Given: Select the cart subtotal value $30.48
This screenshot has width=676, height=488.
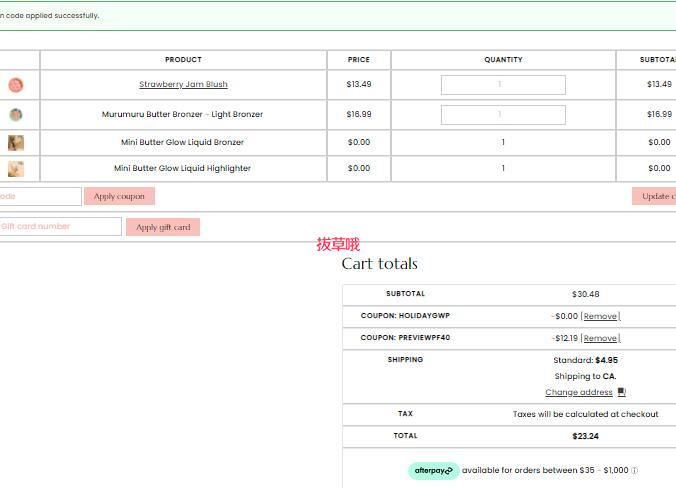Looking at the screenshot, I should click(x=585, y=294).
